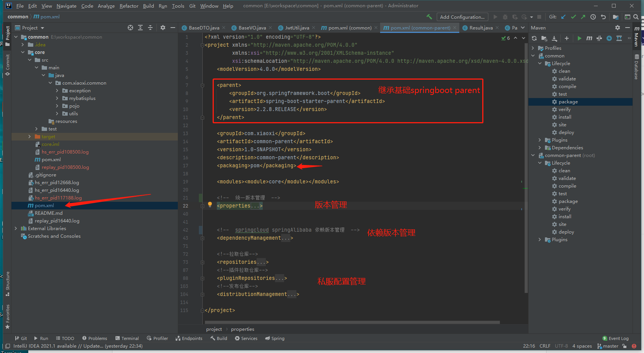Open Git Show History clock icon

[x=593, y=17]
